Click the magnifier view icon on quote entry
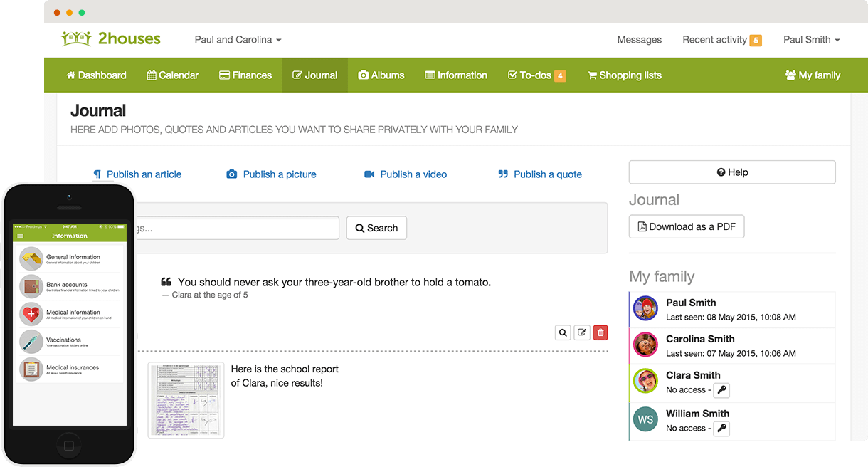The width and height of the screenshot is (868, 467). [563, 332]
